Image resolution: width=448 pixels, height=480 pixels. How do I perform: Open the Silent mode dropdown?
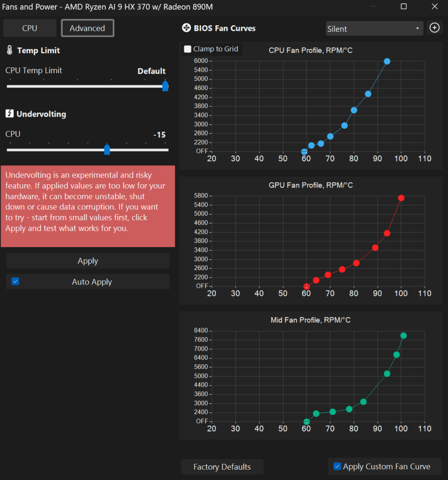tap(374, 29)
